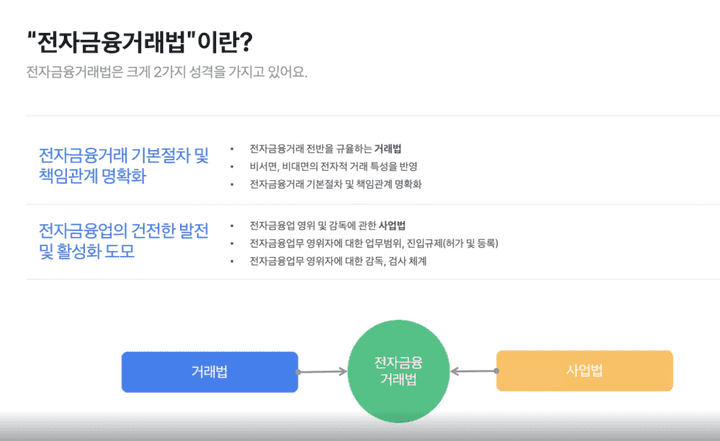Click the arrow from 거래법 to circle

point(322,372)
